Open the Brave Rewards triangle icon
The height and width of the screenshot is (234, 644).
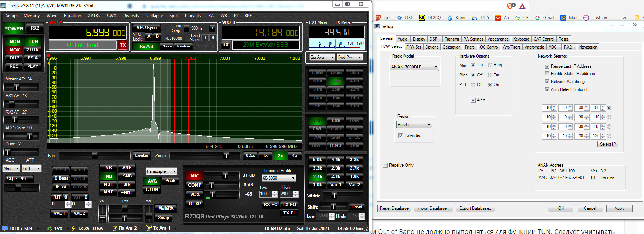522,6
